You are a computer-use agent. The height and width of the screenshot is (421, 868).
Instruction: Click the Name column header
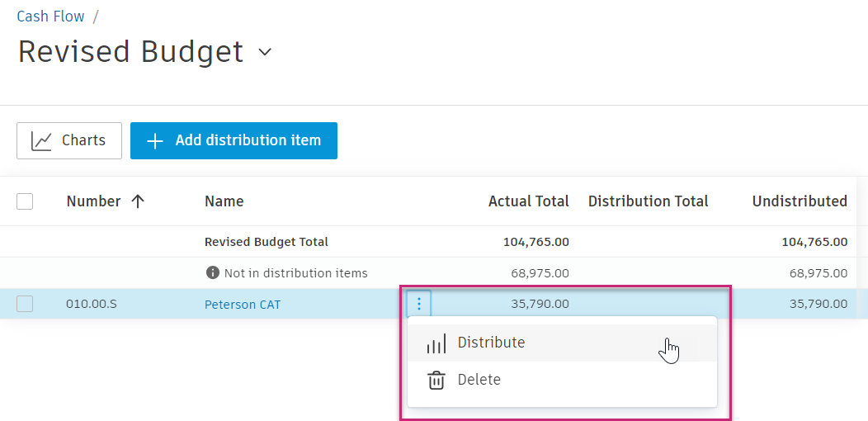(224, 201)
